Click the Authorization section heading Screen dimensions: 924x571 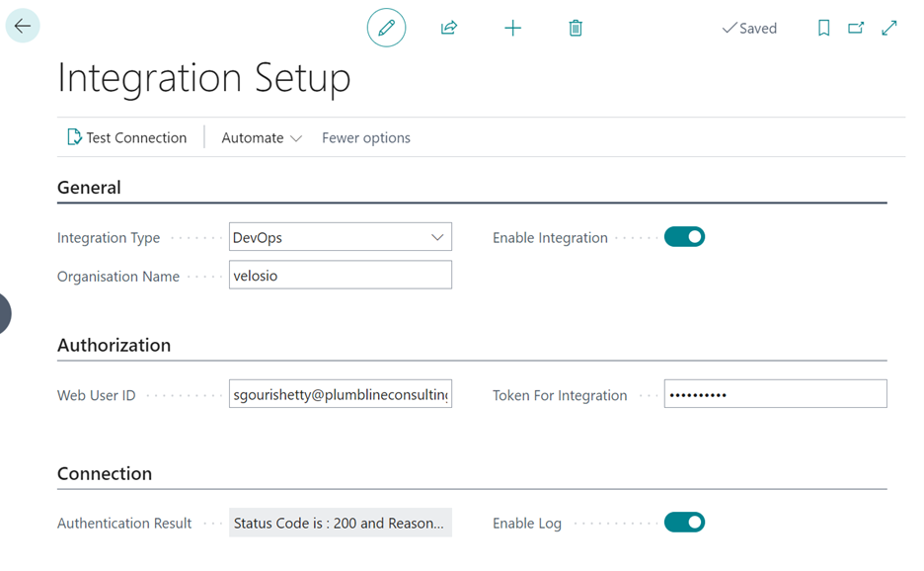115,345
